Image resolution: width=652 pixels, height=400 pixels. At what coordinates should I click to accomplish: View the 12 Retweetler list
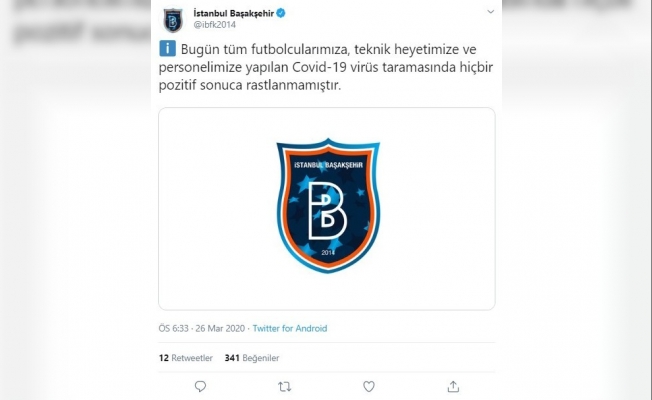point(185,358)
